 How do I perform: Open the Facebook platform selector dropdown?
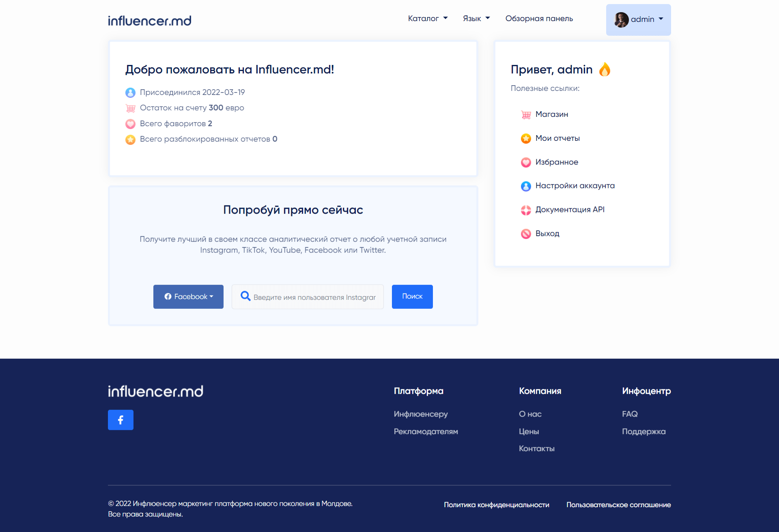pos(188,297)
